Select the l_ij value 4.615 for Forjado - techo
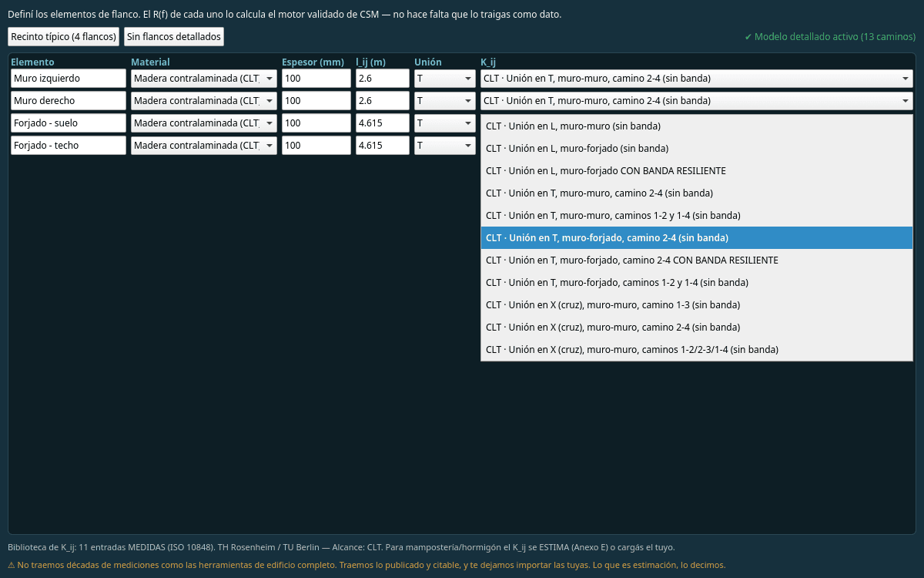Viewport: 924px width, 578px height. [383, 146]
